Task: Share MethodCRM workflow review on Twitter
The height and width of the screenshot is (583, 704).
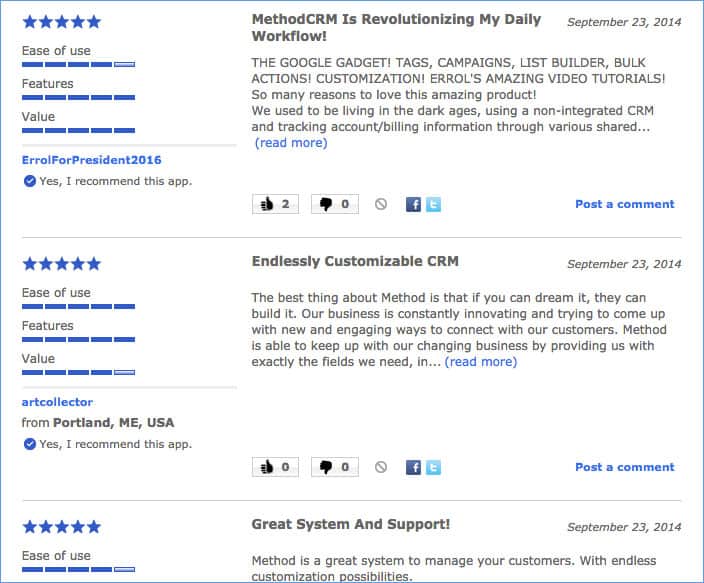Action: 433,204
